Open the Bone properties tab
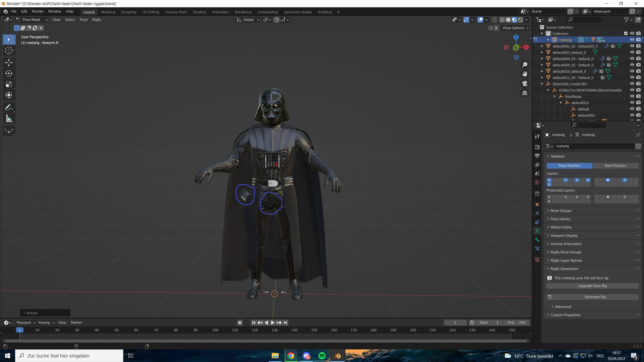The height and width of the screenshot is (362, 644). pyautogui.click(x=537, y=240)
